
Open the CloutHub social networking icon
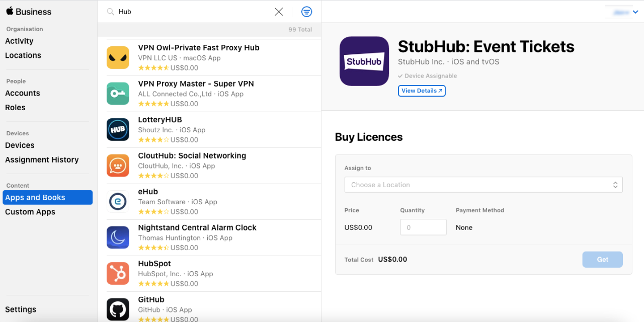tap(118, 166)
